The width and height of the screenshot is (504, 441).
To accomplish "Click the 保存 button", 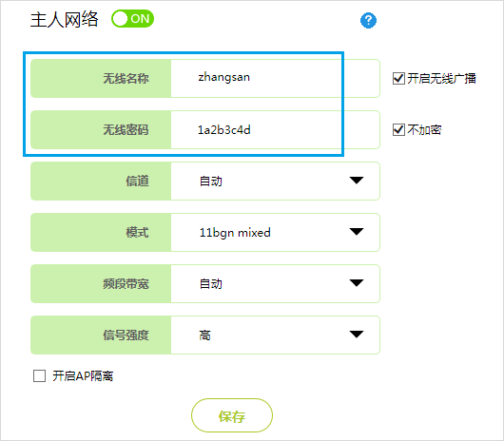I will pyautogui.click(x=232, y=415).
